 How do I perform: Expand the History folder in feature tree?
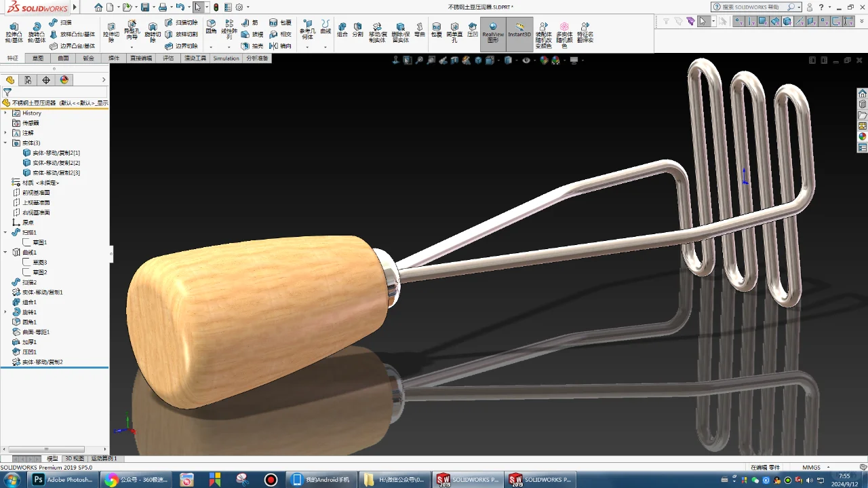[x=5, y=113]
